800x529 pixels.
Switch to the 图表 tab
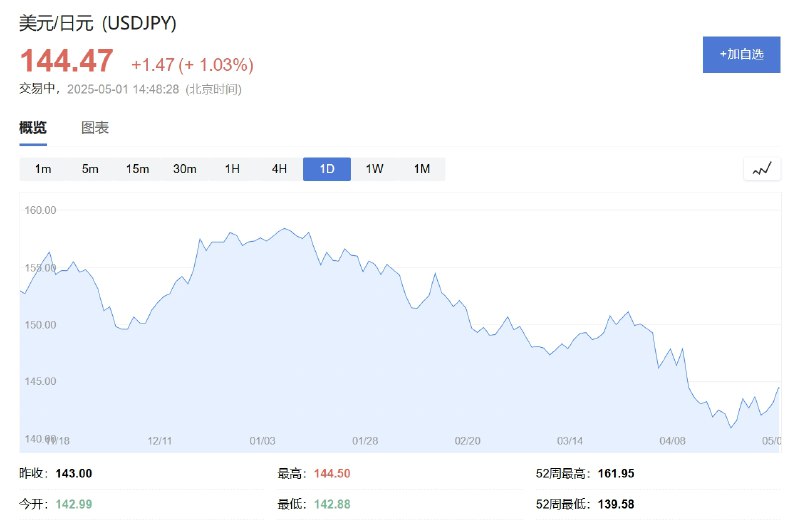[x=95, y=128]
